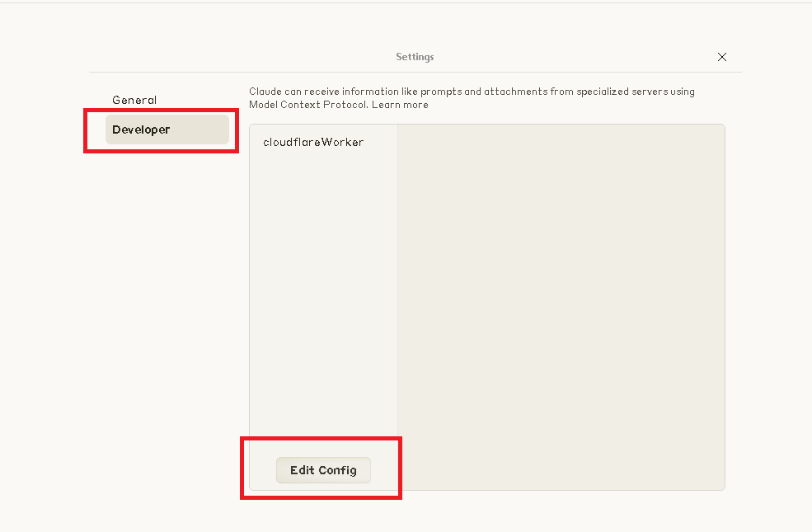This screenshot has height=532, width=812.
Task: Dismiss Settings using the top-right X icon
Action: point(722,57)
